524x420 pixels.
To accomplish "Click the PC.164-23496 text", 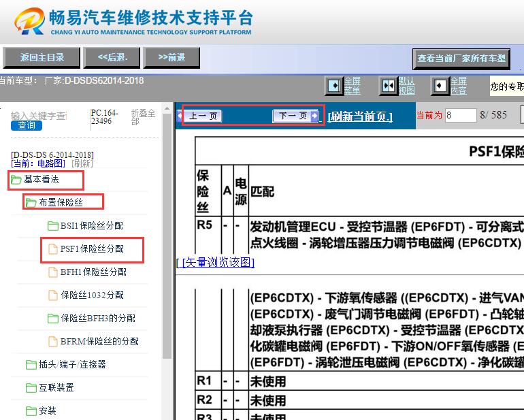I will point(104,117).
